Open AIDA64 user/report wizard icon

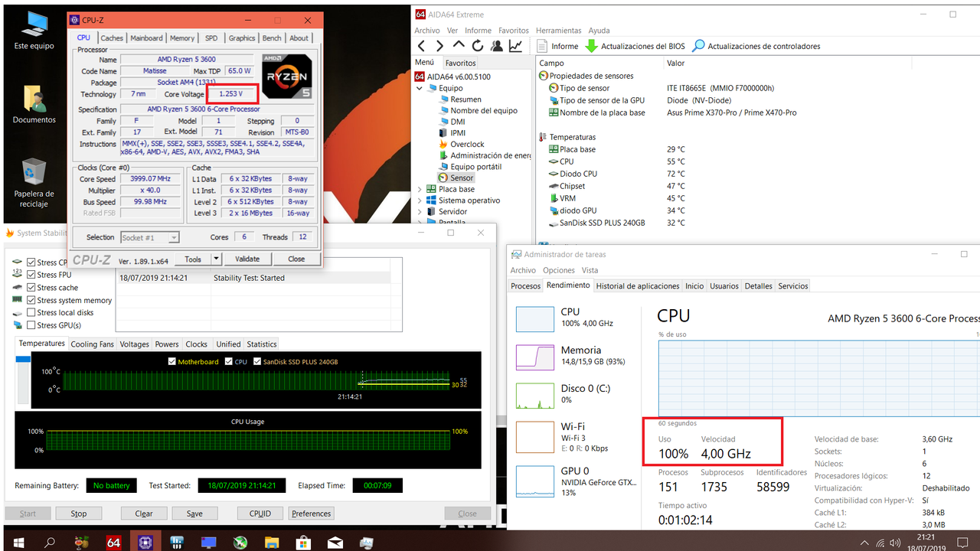pyautogui.click(x=497, y=46)
